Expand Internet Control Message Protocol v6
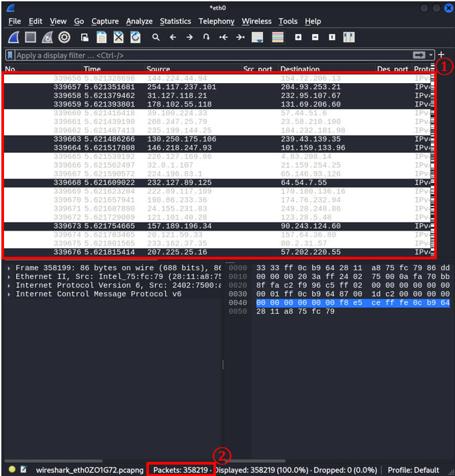Viewport: 455px width, 476px height. pyautogui.click(x=9, y=294)
